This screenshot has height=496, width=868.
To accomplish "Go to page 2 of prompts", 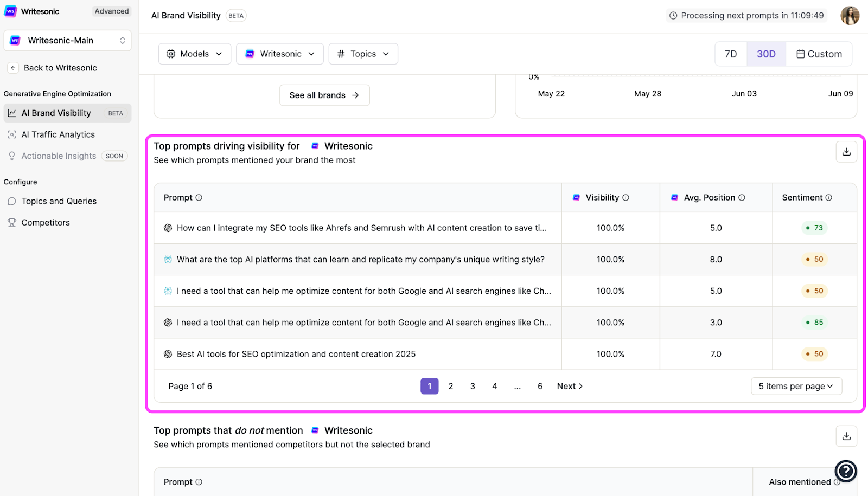I will pyautogui.click(x=451, y=387).
